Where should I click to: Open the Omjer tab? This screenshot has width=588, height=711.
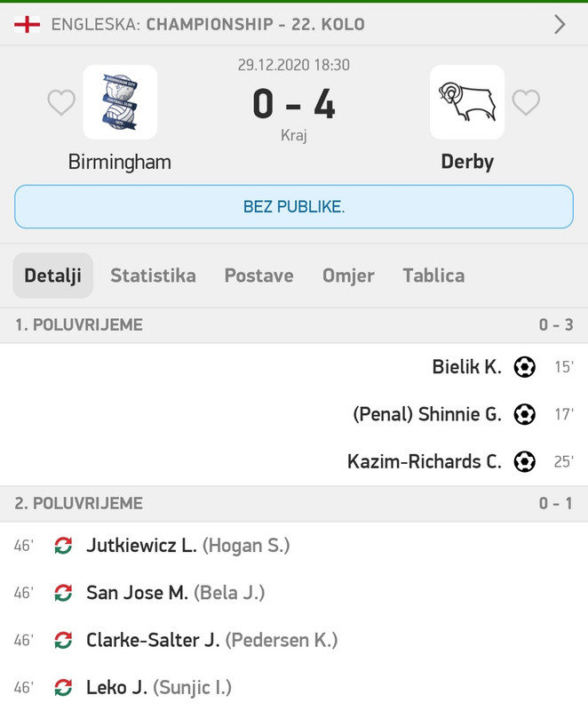pyautogui.click(x=348, y=276)
